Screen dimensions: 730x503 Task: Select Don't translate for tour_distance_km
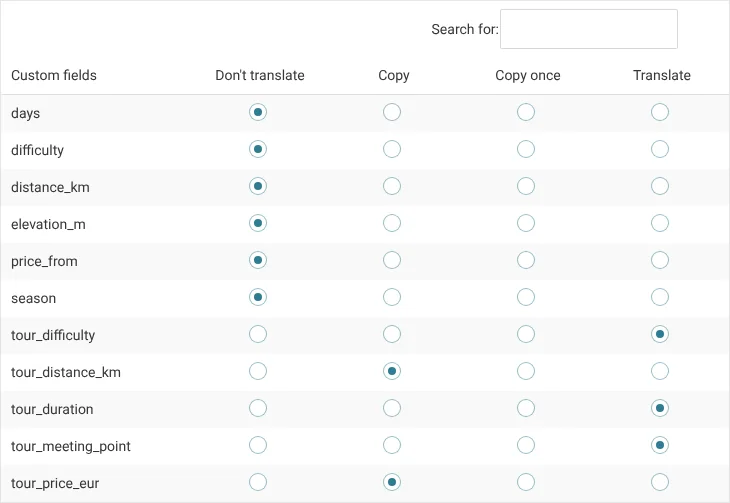click(x=258, y=371)
